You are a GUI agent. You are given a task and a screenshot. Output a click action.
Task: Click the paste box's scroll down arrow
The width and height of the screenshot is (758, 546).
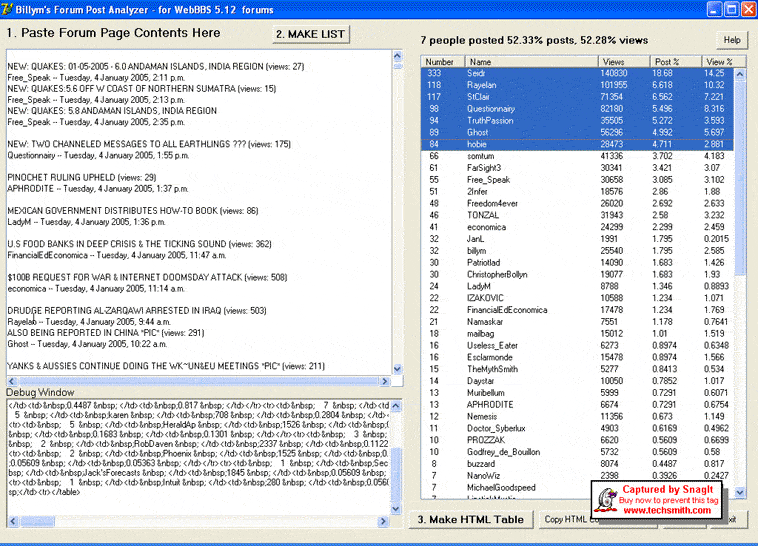397,369
